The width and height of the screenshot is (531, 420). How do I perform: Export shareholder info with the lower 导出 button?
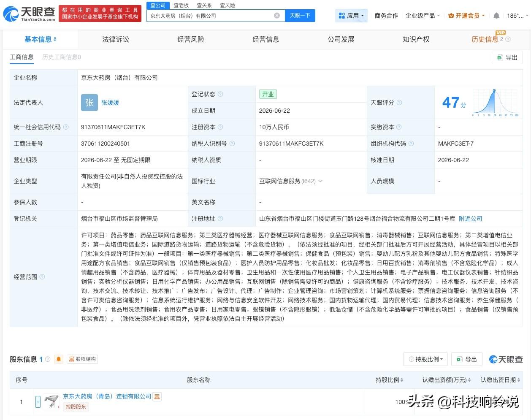(467, 359)
